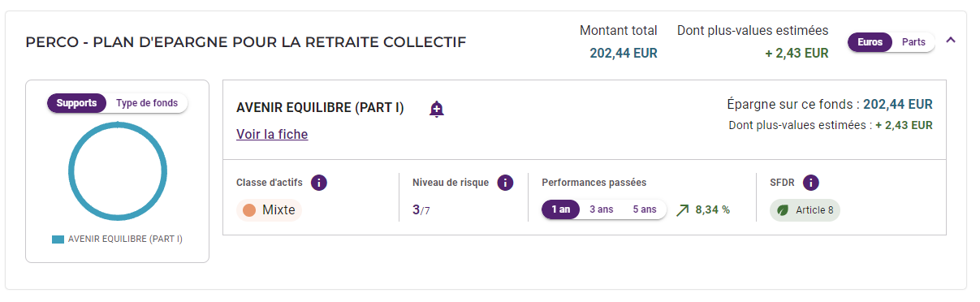
Task: Switch amounts display to Parts
Action: tap(913, 42)
